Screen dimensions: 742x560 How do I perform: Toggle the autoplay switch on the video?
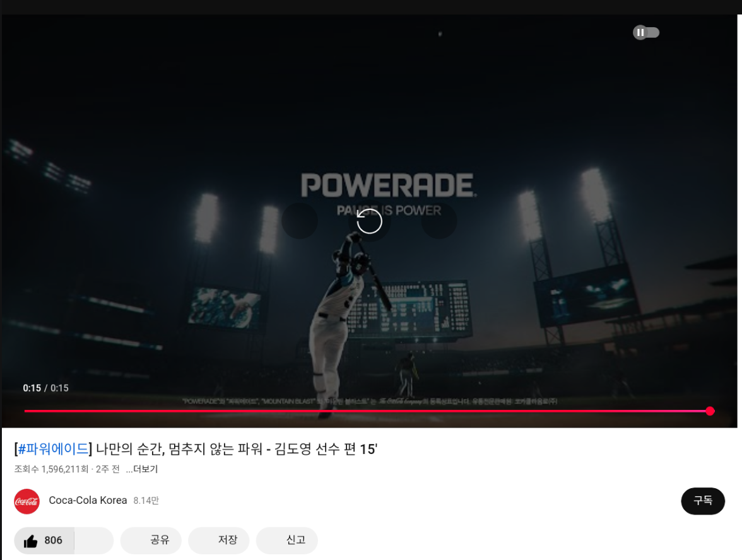[x=646, y=33]
